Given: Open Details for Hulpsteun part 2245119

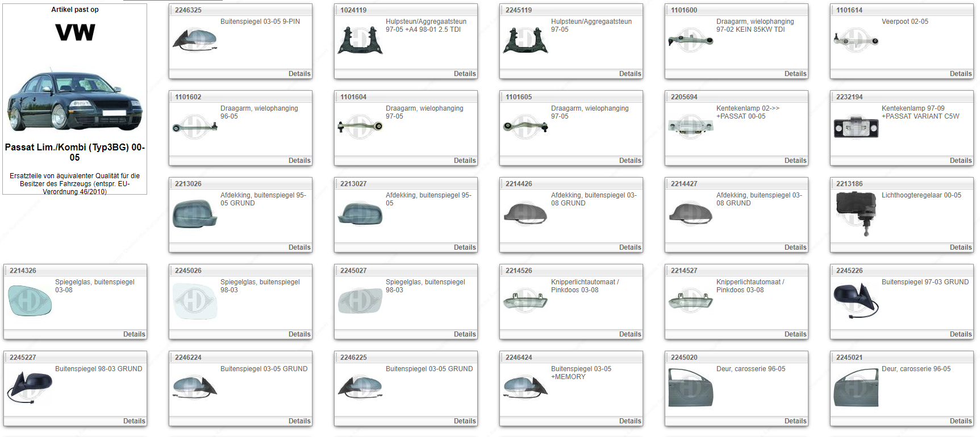Looking at the screenshot, I should (x=629, y=74).
